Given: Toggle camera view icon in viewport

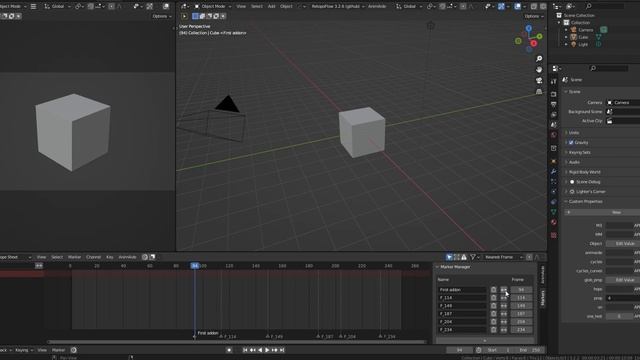Looking at the screenshot, I should pos(539,80).
